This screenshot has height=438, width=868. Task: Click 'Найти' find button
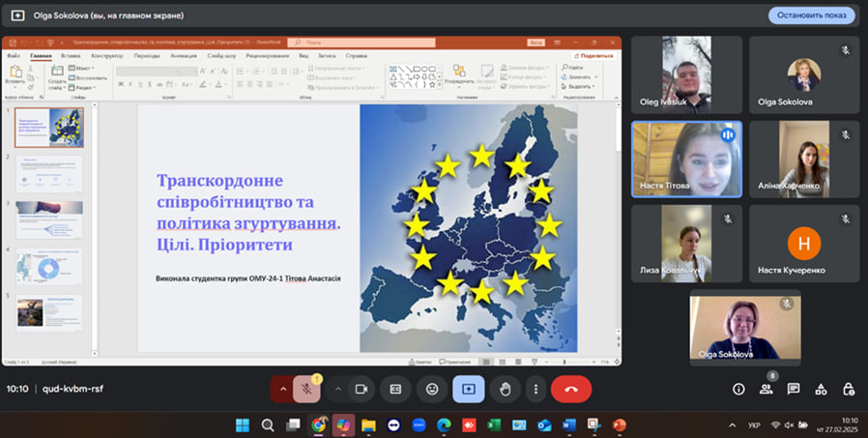click(x=572, y=68)
